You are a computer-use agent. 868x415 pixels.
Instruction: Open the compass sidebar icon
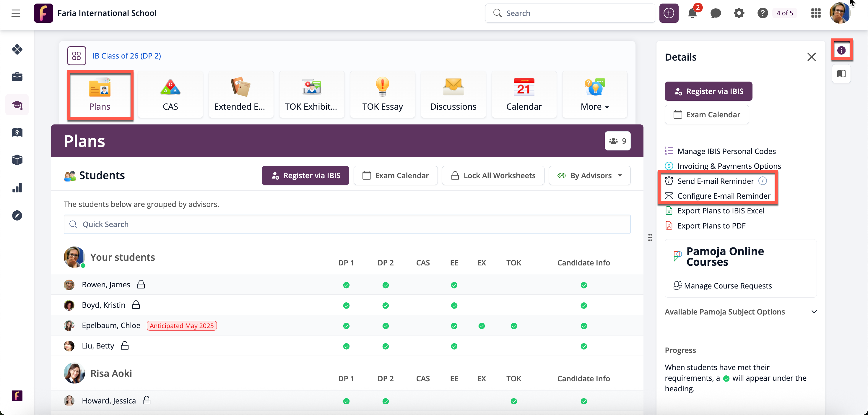point(17,215)
